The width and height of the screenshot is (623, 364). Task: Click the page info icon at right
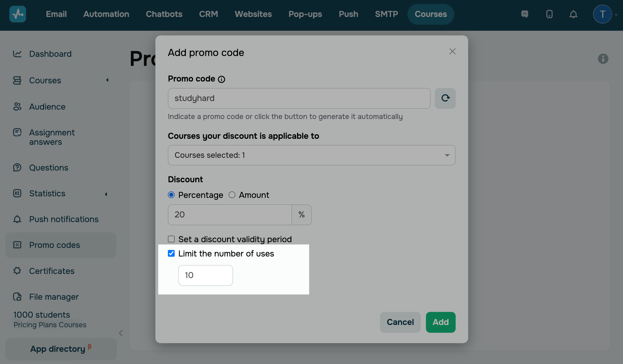click(x=603, y=59)
